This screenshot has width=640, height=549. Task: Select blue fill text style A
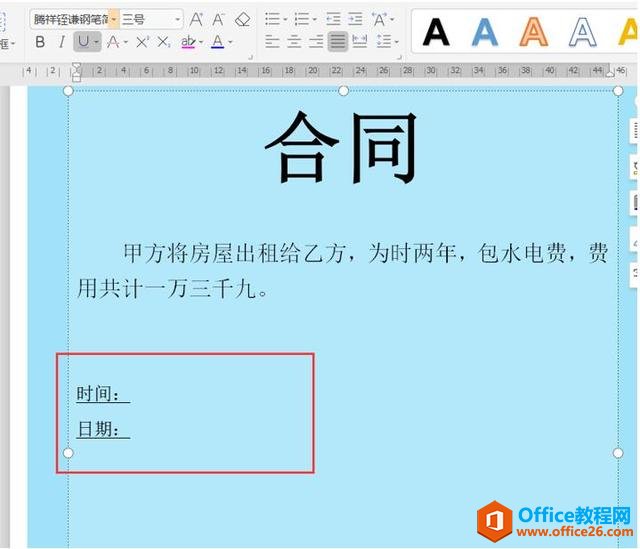pyautogui.click(x=484, y=32)
